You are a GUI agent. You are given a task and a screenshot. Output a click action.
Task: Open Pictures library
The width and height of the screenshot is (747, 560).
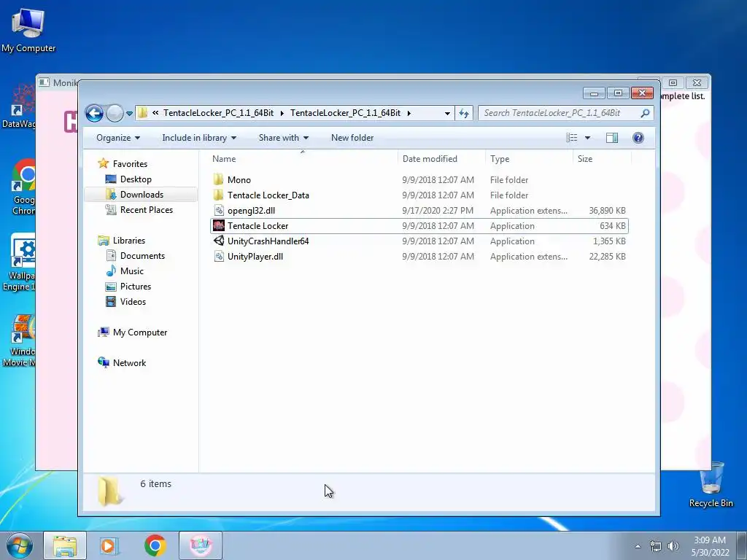[135, 286]
